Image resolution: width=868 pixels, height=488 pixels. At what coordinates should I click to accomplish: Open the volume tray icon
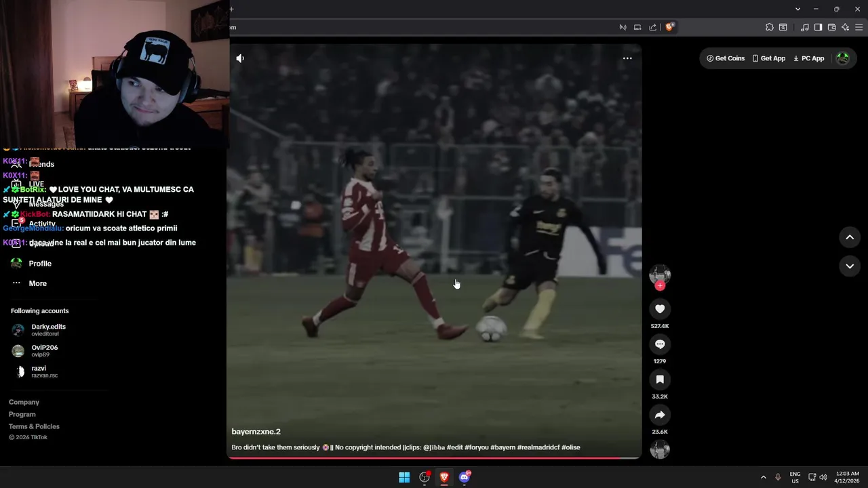tap(823, 477)
